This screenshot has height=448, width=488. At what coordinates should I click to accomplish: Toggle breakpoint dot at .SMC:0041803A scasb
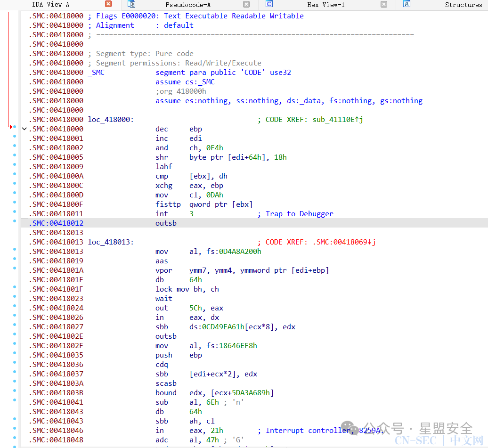[x=15, y=381]
